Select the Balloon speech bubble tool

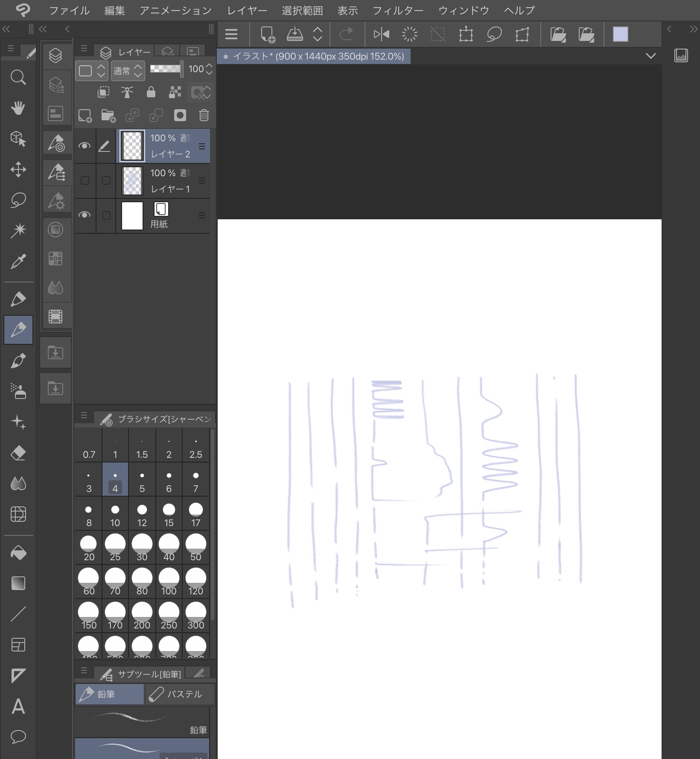tap(18, 737)
